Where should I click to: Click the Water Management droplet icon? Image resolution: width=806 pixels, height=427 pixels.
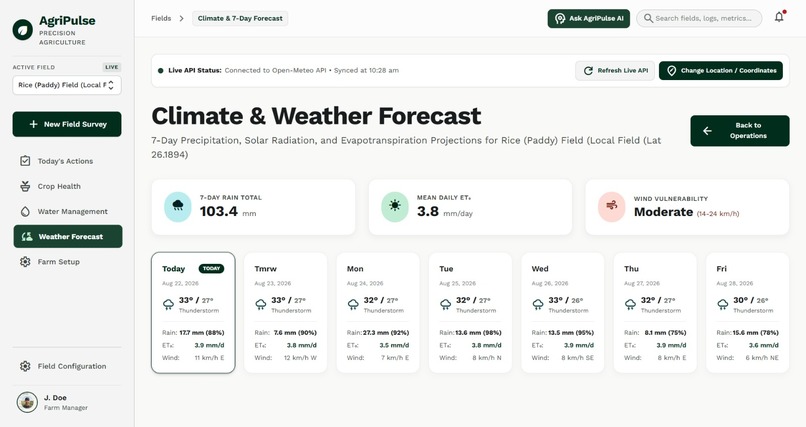[25, 211]
